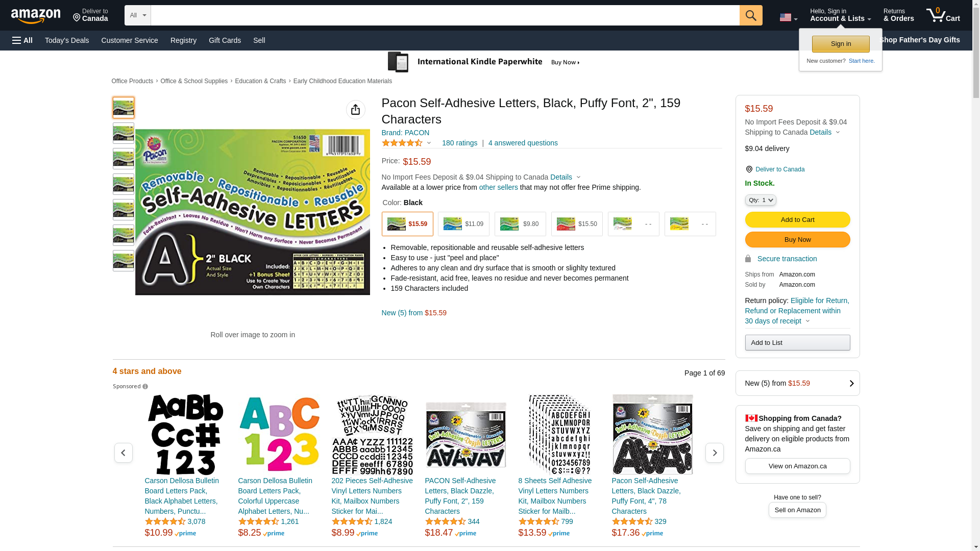Screen dimensions: 980x551
Task: Open the Qty quantity dropdown
Action: [x=761, y=200]
